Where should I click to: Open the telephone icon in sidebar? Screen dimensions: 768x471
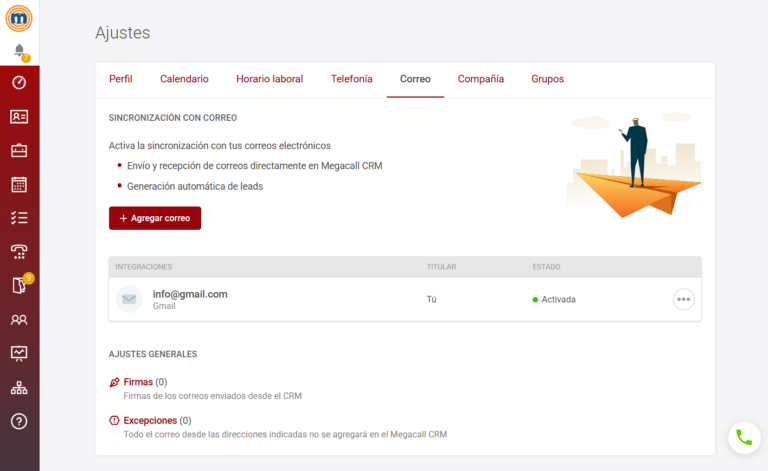(19, 251)
